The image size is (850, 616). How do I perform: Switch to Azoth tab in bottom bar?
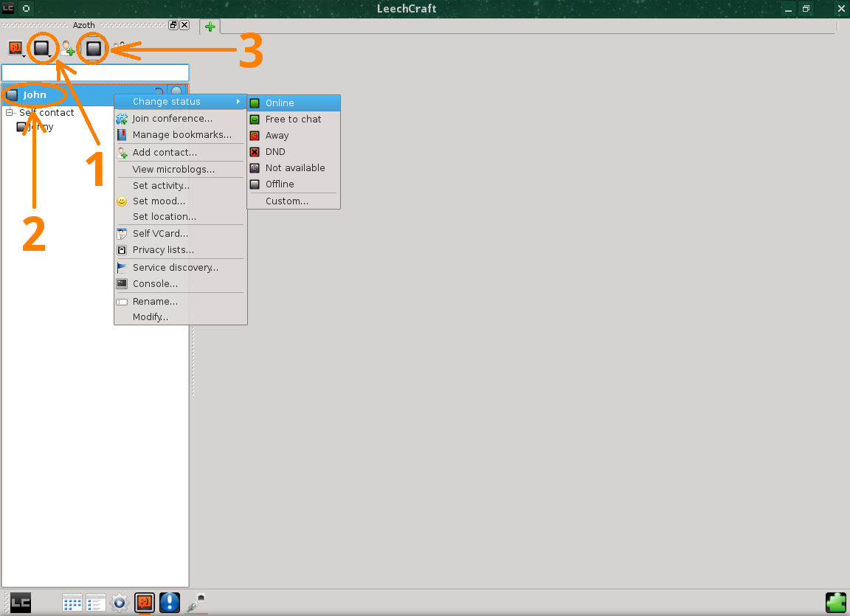tap(145, 603)
